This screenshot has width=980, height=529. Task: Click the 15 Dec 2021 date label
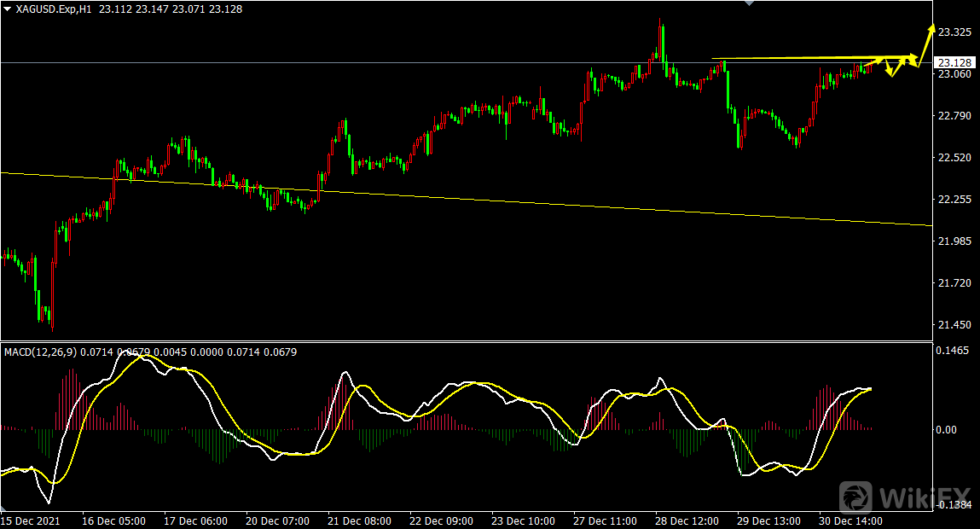(30, 520)
